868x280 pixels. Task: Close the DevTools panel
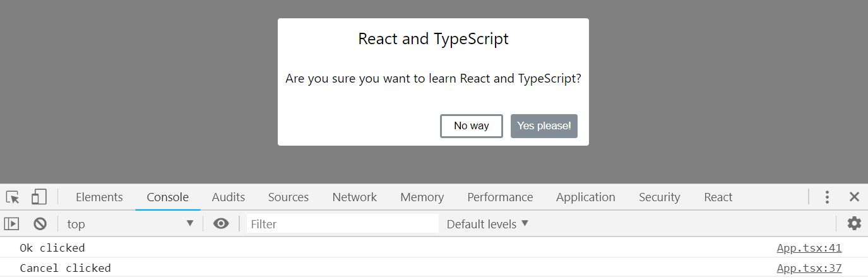click(x=854, y=197)
